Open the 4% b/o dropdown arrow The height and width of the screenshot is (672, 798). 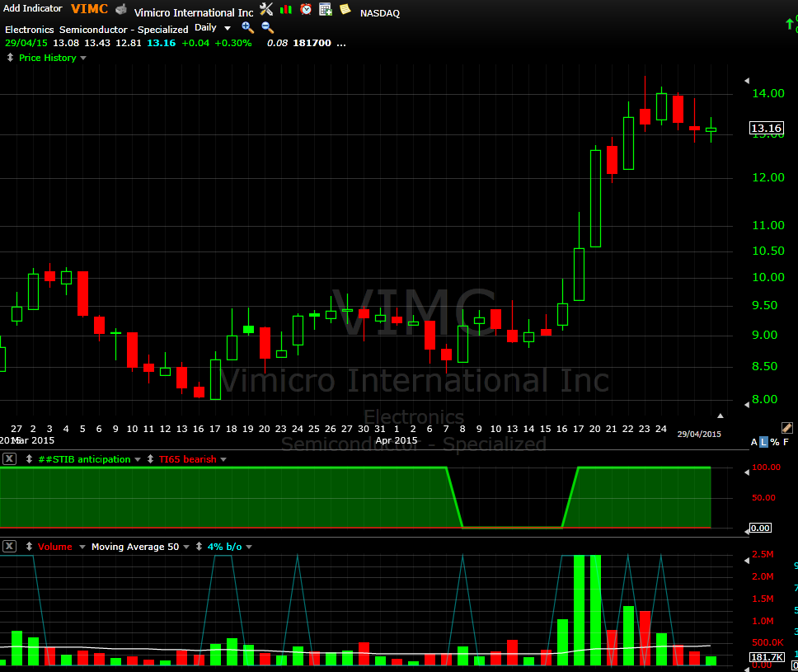point(249,547)
